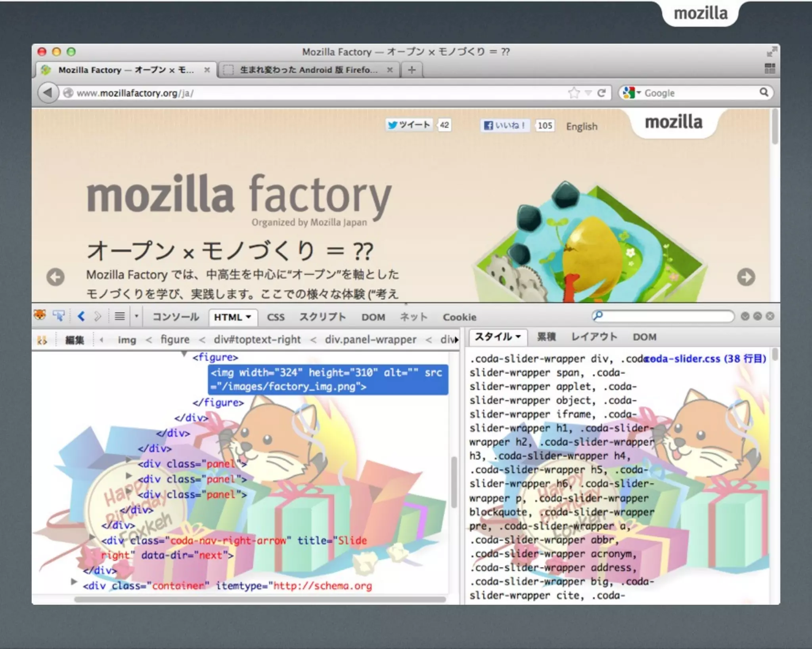This screenshot has width=812, height=649.
Task: Click the 編集 edit button
Action: (75, 340)
